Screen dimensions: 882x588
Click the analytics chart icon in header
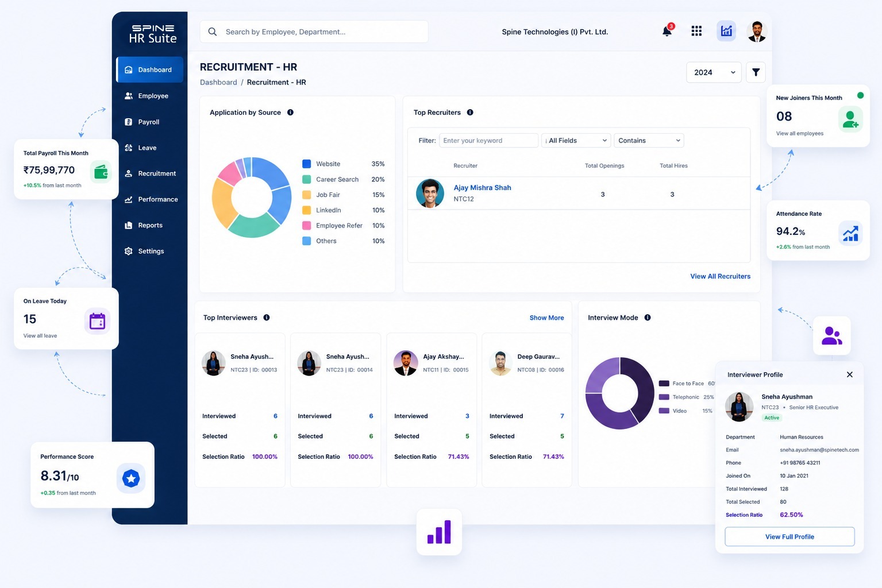726,31
